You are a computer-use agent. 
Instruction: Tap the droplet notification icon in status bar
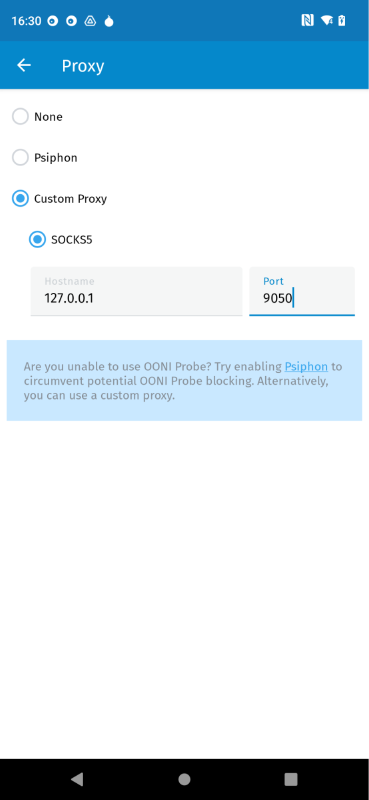tap(109, 21)
